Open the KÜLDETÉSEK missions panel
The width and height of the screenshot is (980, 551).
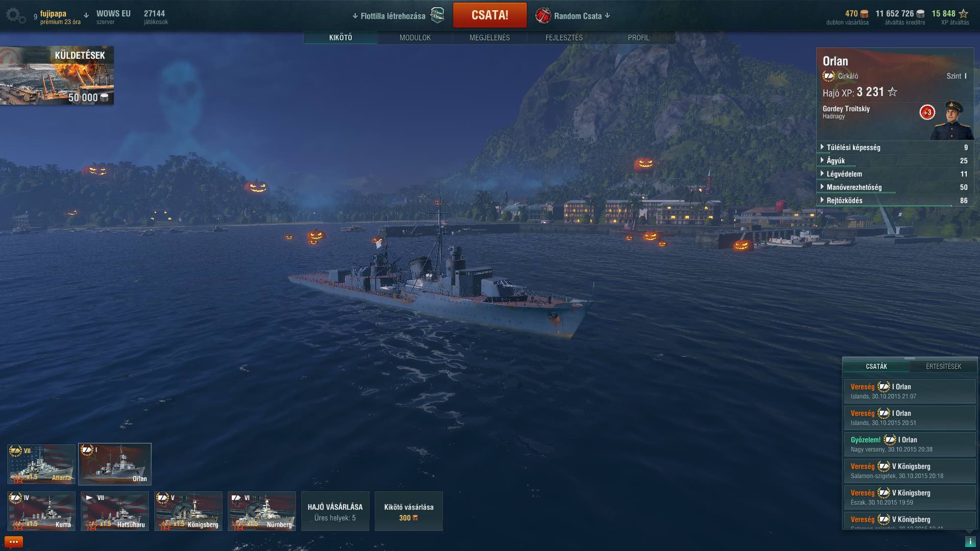click(57, 76)
